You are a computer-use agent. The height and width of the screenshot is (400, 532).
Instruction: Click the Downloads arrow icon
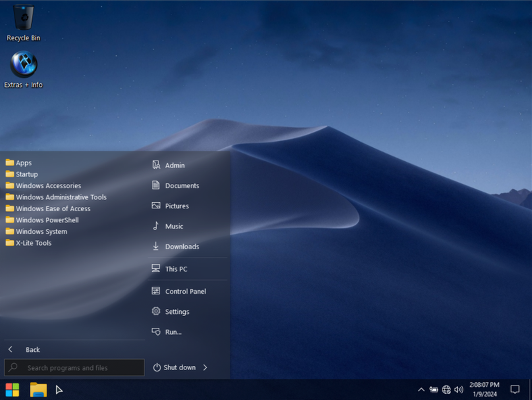coord(156,246)
